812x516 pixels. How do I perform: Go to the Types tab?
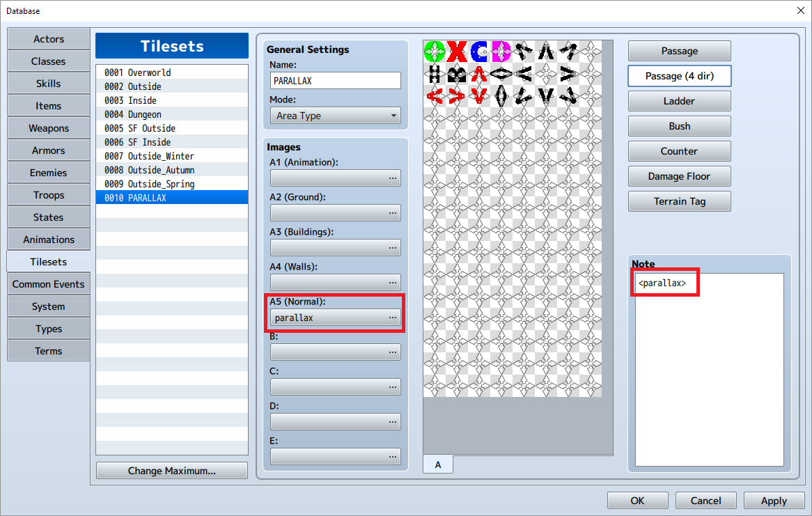[x=49, y=329]
